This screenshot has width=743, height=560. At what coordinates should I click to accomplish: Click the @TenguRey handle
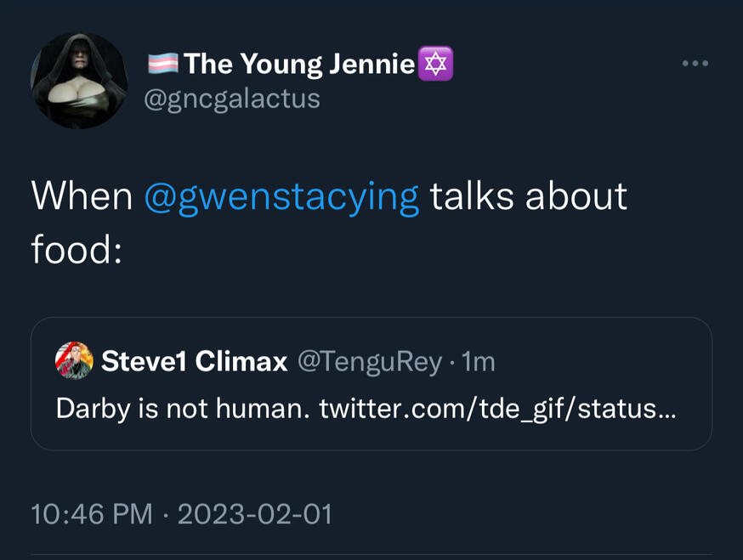(x=369, y=362)
